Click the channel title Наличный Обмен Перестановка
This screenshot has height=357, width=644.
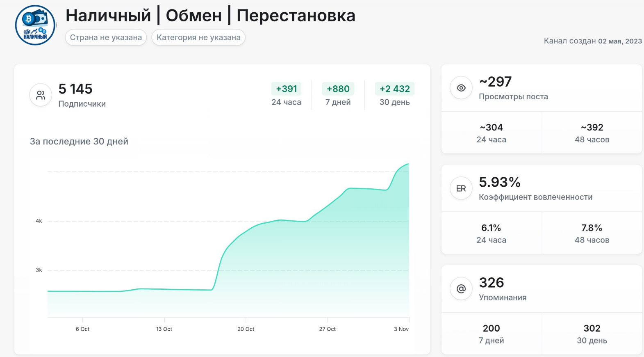click(211, 15)
